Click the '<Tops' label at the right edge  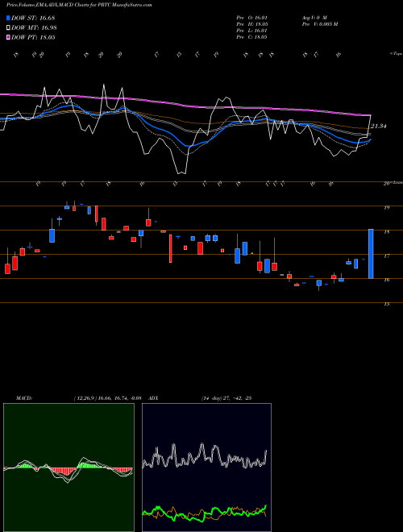coord(397,54)
